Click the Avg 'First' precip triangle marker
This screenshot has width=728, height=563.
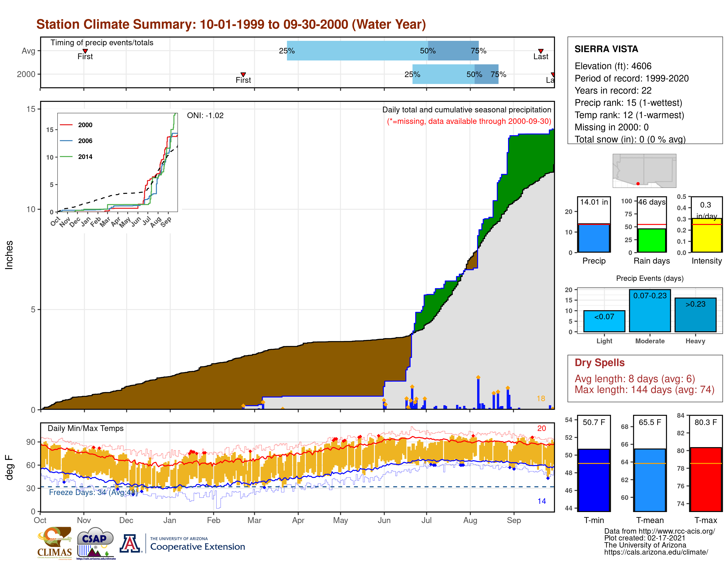[85, 51]
